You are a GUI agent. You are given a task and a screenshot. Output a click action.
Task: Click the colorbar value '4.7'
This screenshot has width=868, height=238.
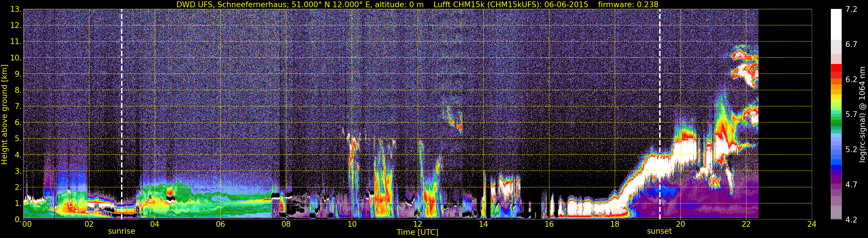tap(851, 185)
